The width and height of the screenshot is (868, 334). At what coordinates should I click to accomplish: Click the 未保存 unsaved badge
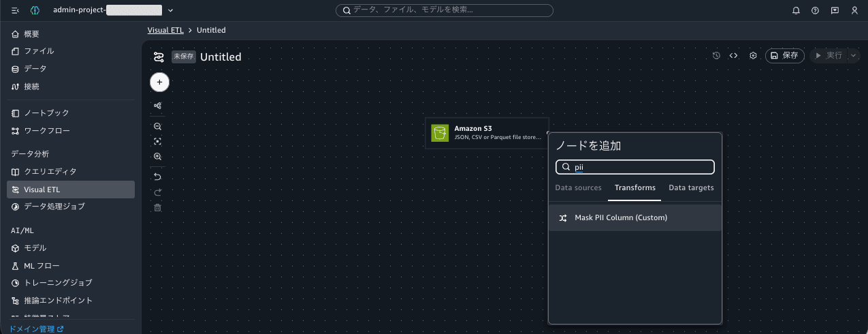[184, 57]
